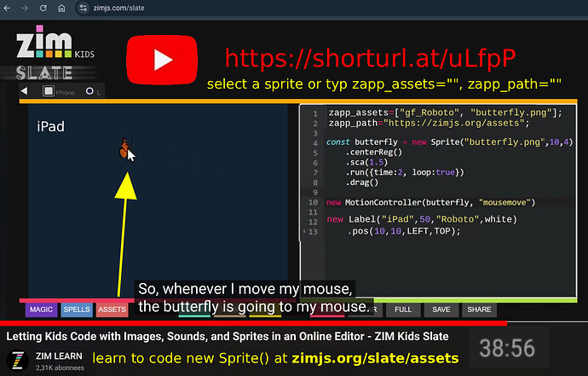Click the "select a sprite" hint text
The width and height of the screenshot is (588, 376).
click(384, 84)
